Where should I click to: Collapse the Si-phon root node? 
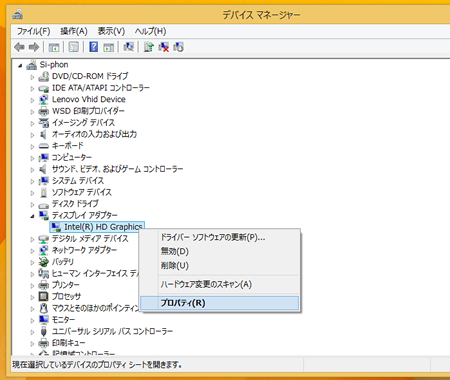tap(20, 66)
